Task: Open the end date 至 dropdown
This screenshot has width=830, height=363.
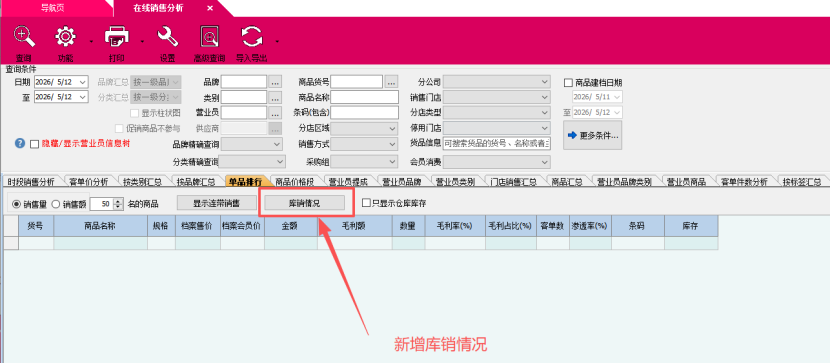Action: click(82, 97)
